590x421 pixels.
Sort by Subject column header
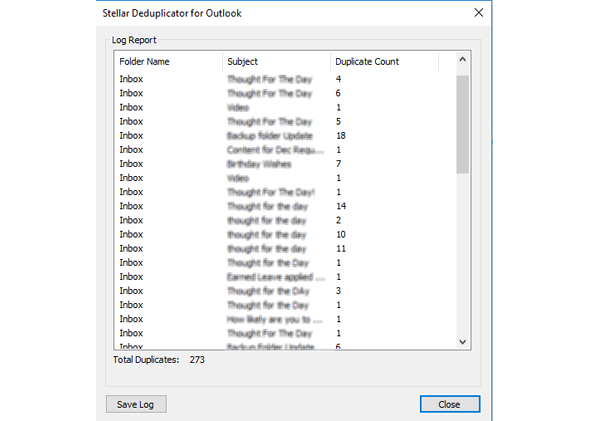pyautogui.click(x=276, y=62)
